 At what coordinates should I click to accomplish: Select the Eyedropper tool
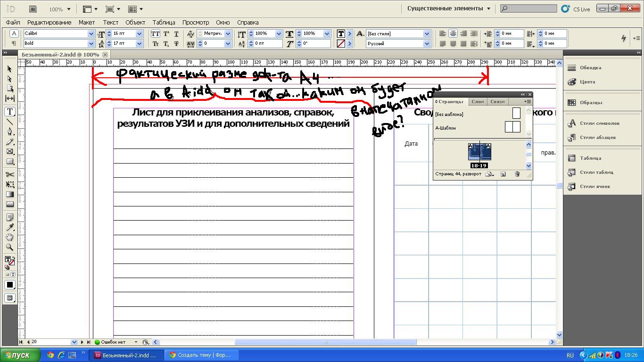click(x=9, y=227)
